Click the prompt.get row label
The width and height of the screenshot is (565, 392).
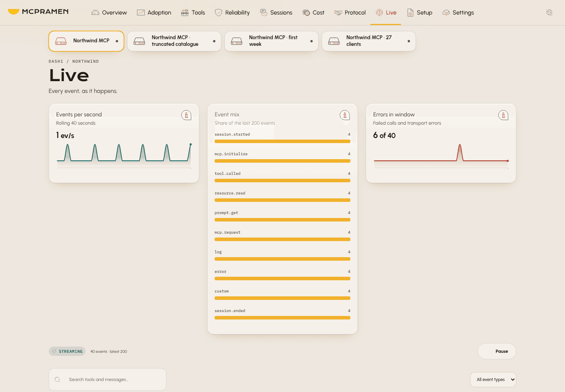226,213
